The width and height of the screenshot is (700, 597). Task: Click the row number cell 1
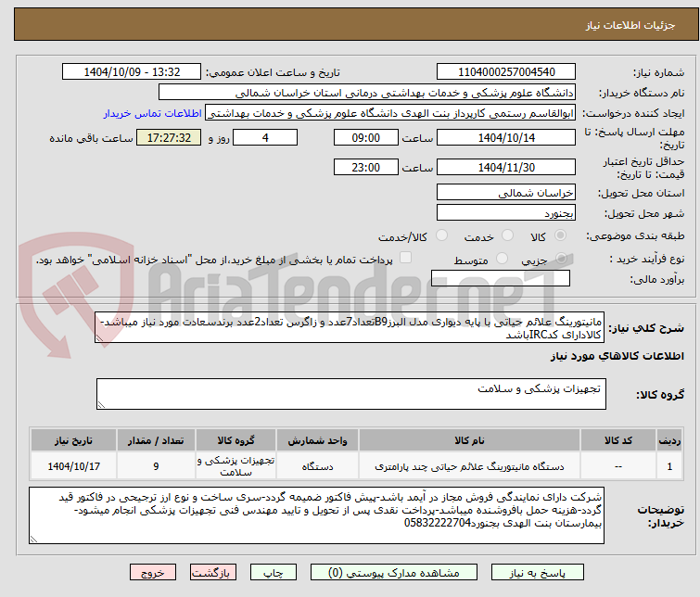[x=669, y=466]
